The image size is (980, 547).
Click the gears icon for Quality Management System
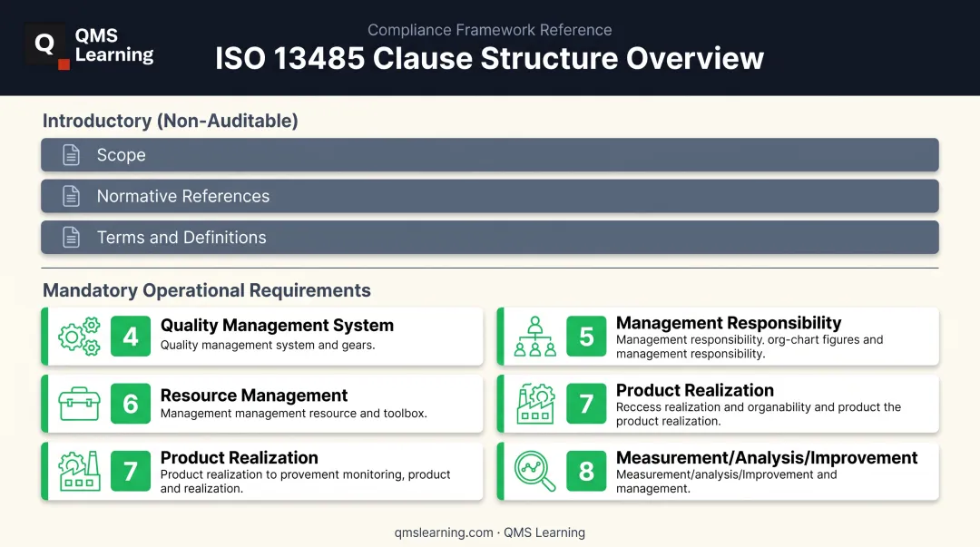(x=79, y=337)
